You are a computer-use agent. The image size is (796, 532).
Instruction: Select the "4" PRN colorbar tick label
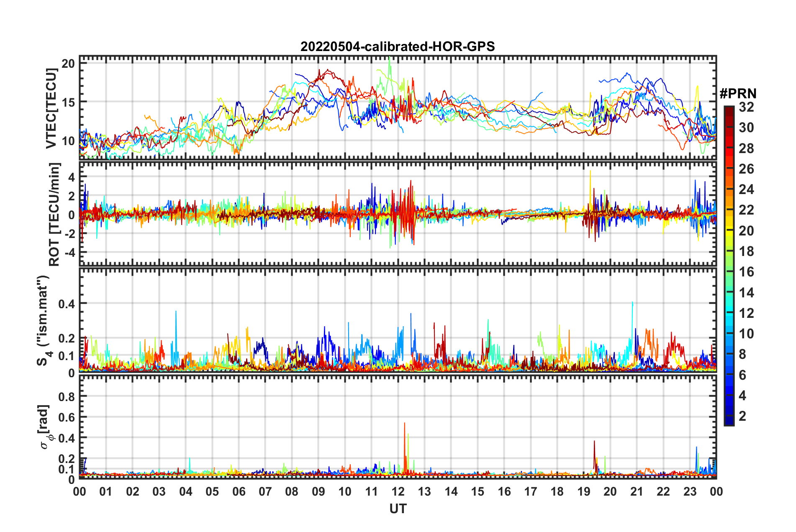(x=742, y=396)
